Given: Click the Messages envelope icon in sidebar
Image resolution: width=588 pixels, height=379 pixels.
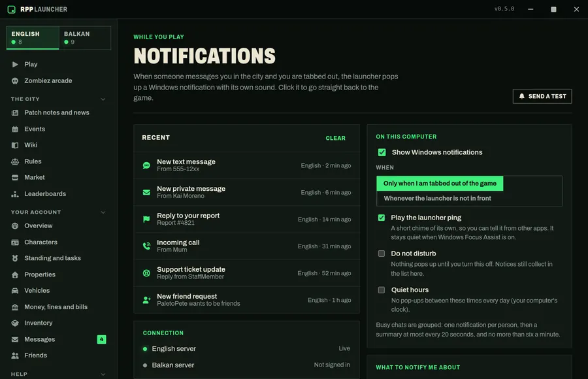Looking at the screenshot, I should 15,340.
